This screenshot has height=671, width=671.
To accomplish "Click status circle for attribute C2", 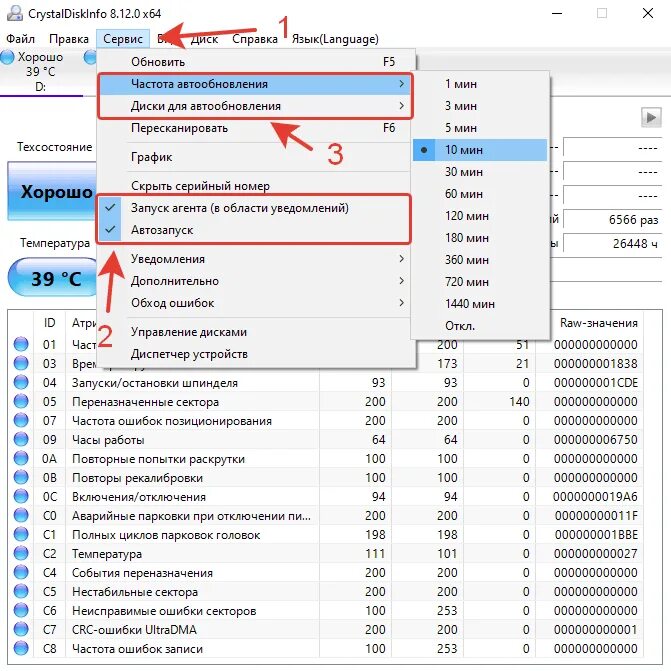I will click(x=21, y=553).
